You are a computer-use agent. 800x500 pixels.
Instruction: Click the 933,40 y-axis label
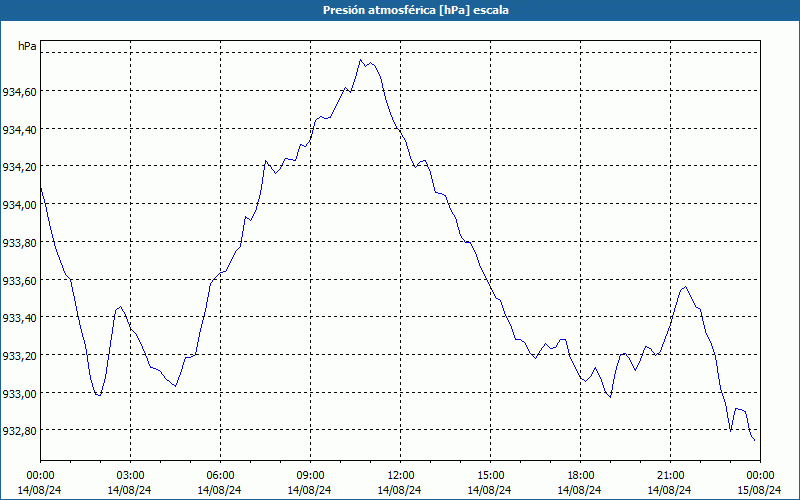pyautogui.click(x=19, y=318)
